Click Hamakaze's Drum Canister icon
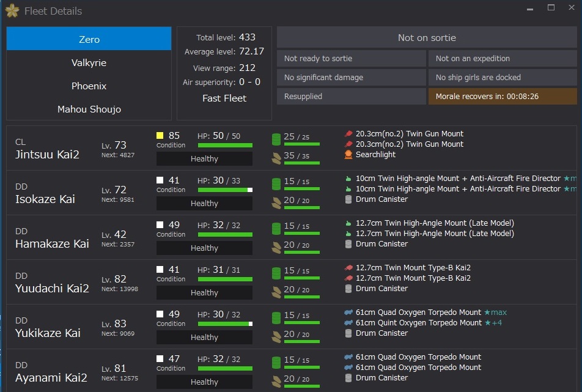The width and height of the screenshot is (582, 392). [348, 244]
